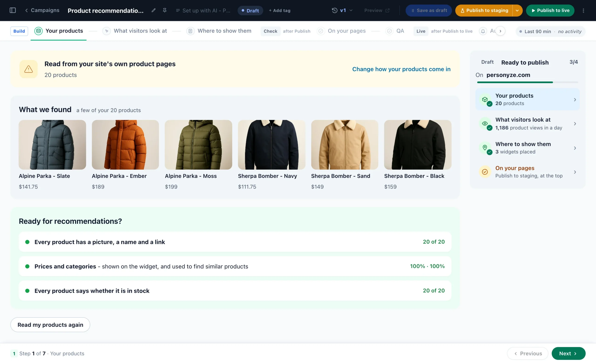This screenshot has height=364, width=596.
Task: Click the pin icon beside campaign title
Action: click(165, 10)
